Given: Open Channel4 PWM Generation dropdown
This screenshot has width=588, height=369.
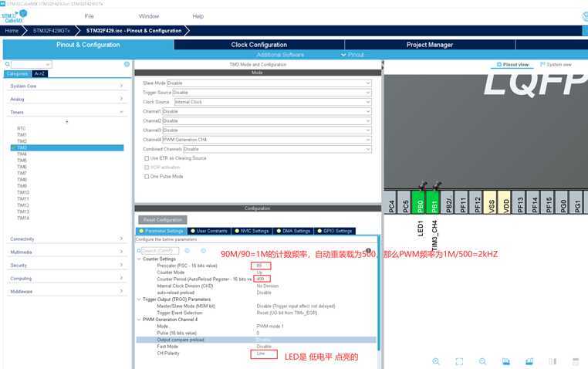Looking at the screenshot, I should tap(267, 140).
